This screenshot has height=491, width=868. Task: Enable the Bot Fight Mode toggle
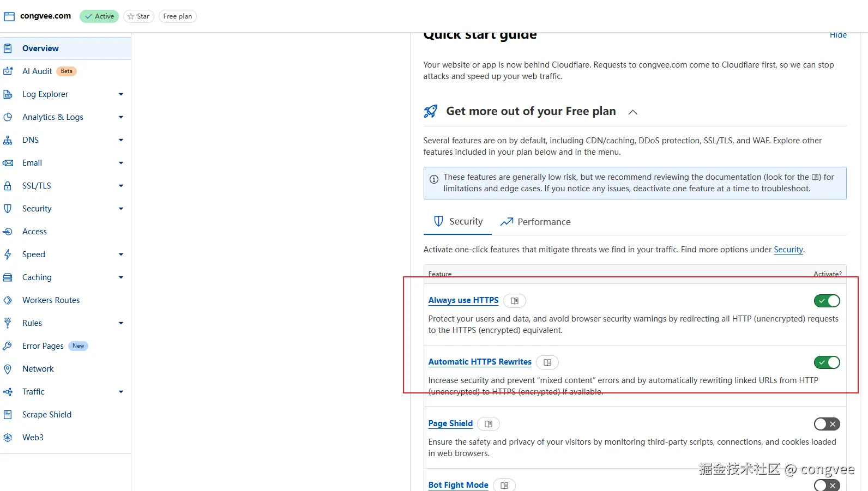pyautogui.click(x=827, y=485)
